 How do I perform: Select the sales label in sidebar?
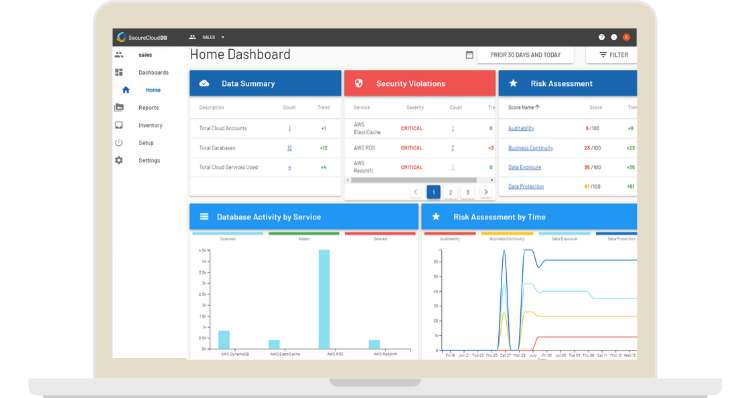pos(145,55)
